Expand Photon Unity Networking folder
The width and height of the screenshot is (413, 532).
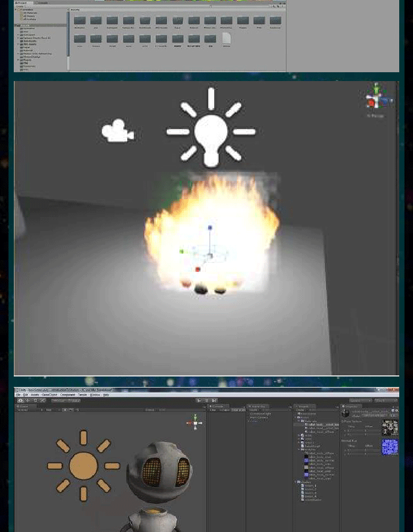[x=18, y=53]
